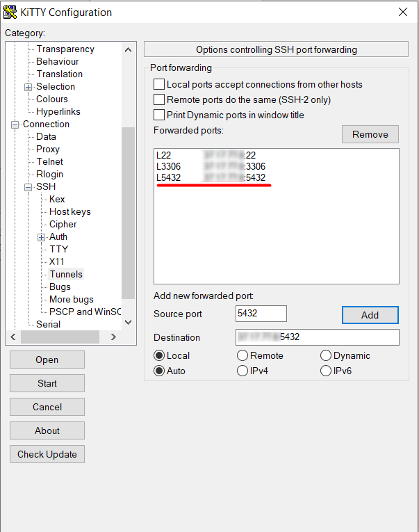
Task: Click the Source port input field
Action: [x=261, y=314]
